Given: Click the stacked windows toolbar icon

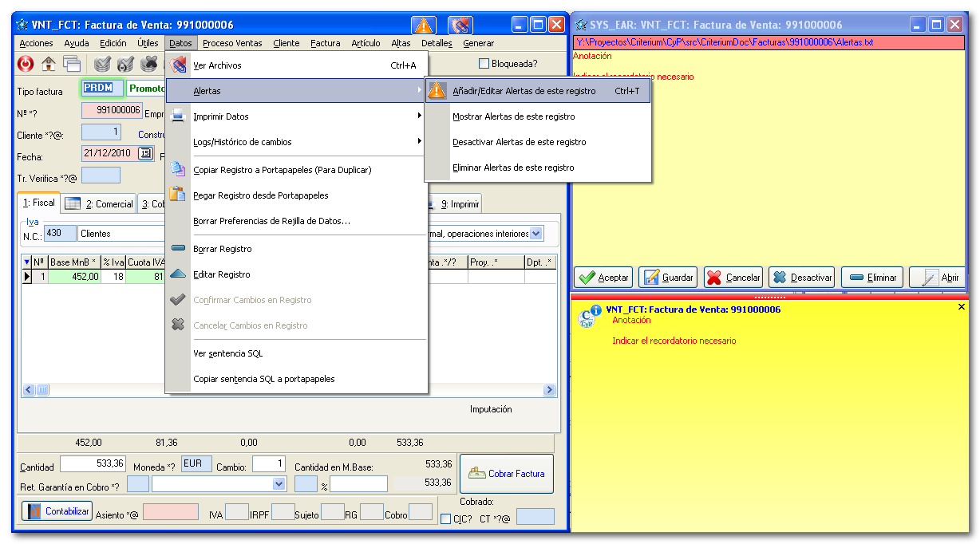Looking at the screenshot, I should [x=72, y=64].
